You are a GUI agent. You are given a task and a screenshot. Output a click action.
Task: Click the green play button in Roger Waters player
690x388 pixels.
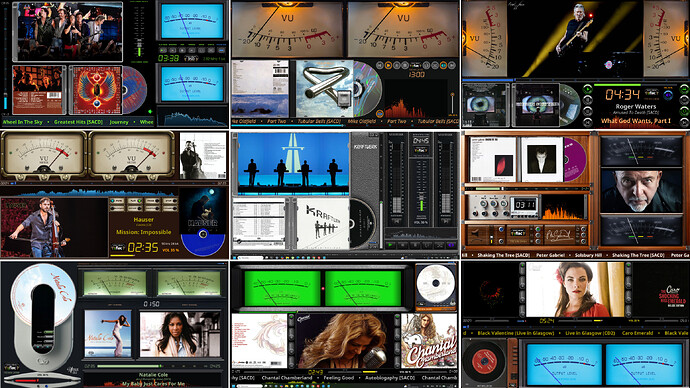tap(587, 89)
